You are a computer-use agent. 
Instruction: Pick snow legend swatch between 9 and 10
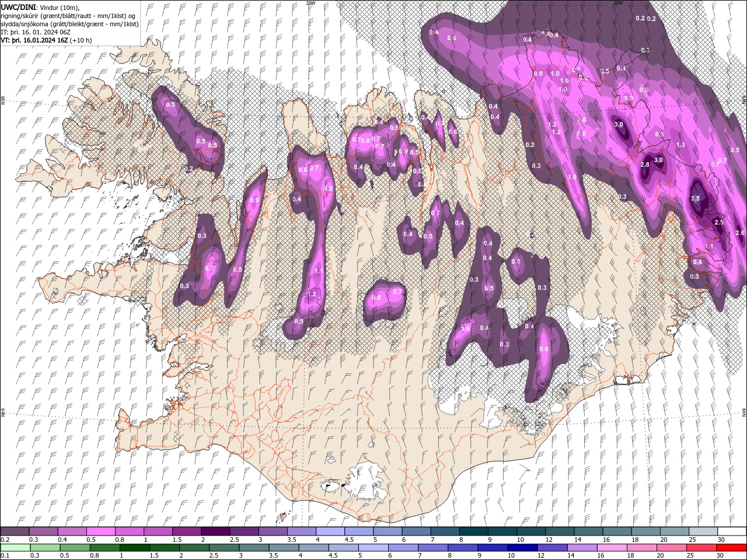pyautogui.click(x=502, y=531)
